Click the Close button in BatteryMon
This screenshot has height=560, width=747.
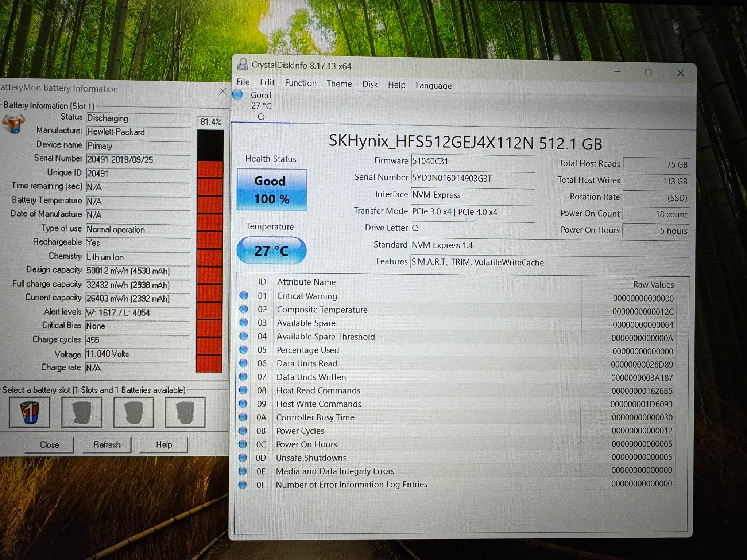pyautogui.click(x=49, y=445)
